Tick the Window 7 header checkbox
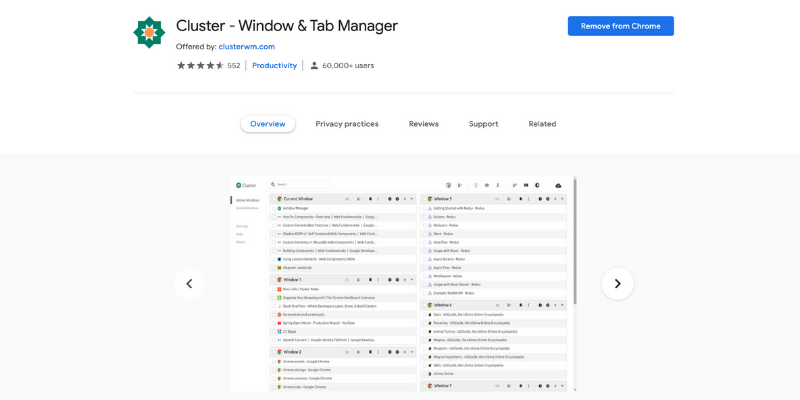Viewport: 800px width, 400px height. 424,386
